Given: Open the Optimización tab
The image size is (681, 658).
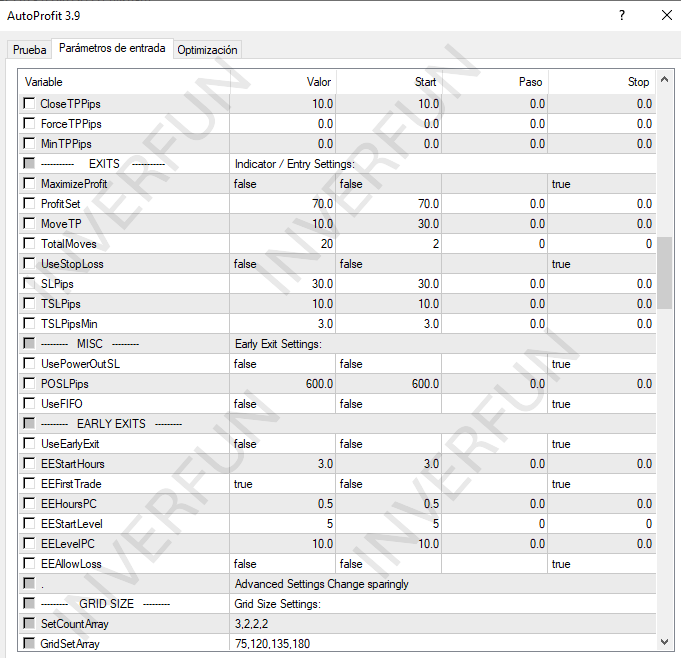Looking at the screenshot, I should (207, 50).
